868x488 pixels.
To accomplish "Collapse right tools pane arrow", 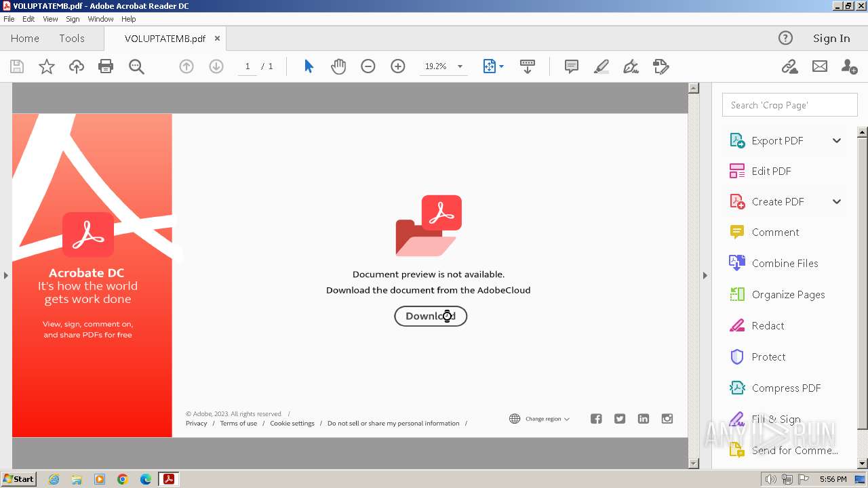I will point(705,275).
